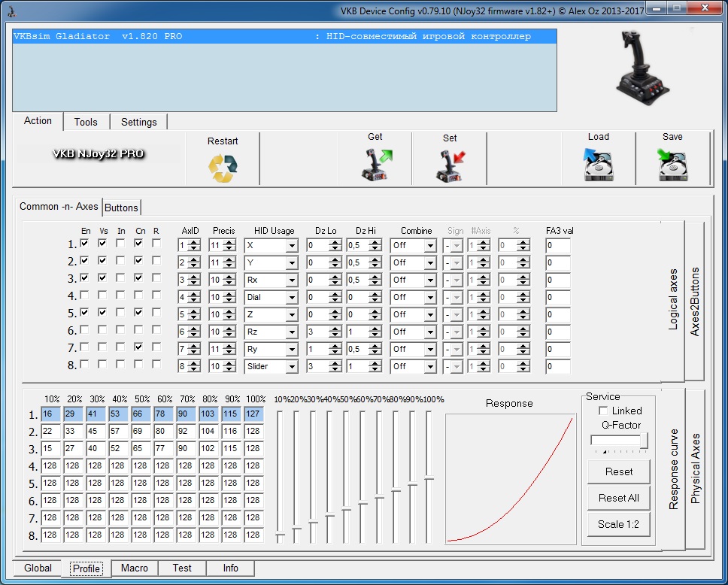
Task: Click AxID stepper for axis 1
Action: coord(195,246)
